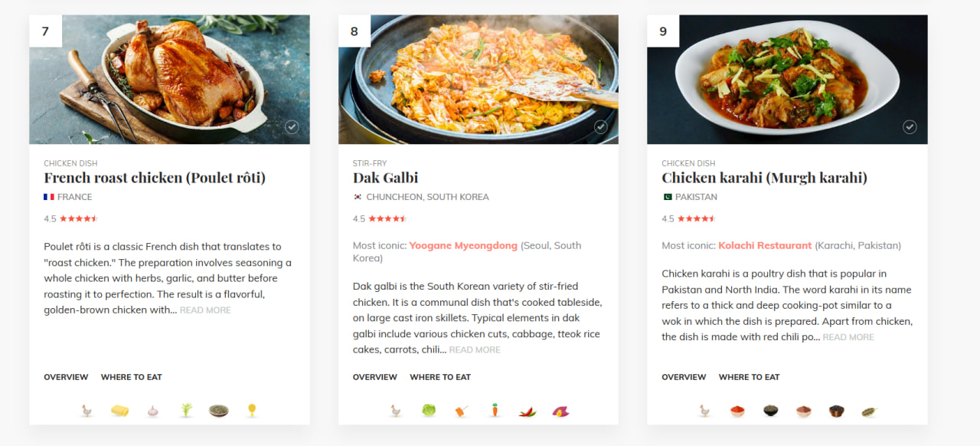Click the garlic bulb ingredient icon
The width and height of the screenshot is (980, 446).
point(153,412)
